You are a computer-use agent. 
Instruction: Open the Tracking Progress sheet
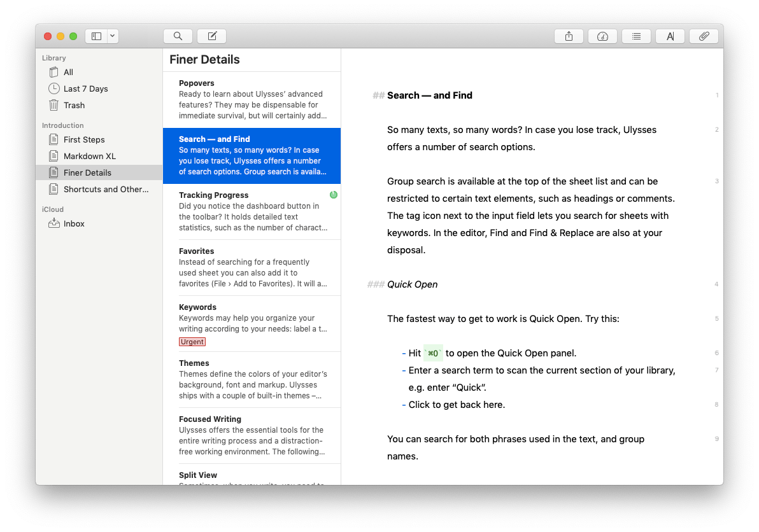pos(252,211)
